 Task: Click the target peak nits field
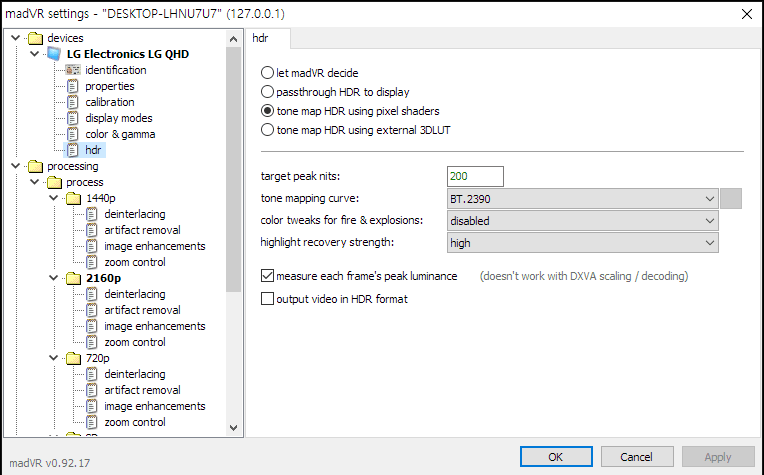(x=475, y=177)
